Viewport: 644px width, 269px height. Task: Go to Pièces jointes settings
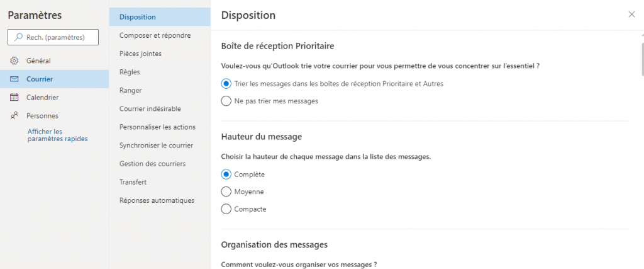coord(140,54)
